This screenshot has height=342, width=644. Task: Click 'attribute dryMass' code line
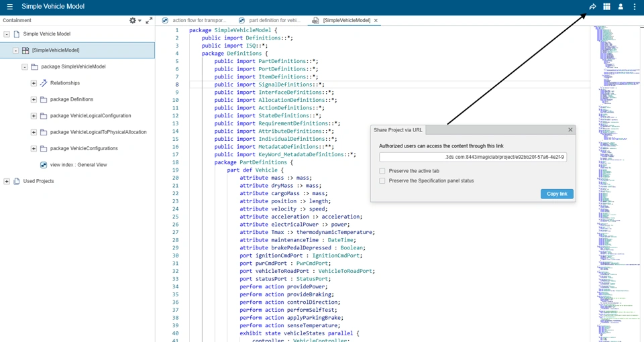280,186
